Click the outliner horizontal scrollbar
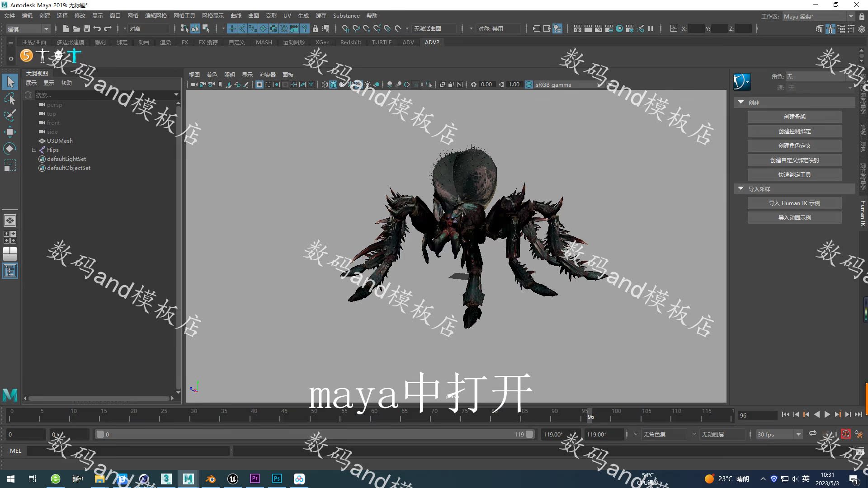Image resolution: width=868 pixels, height=488 pixels. click(99, 399)
